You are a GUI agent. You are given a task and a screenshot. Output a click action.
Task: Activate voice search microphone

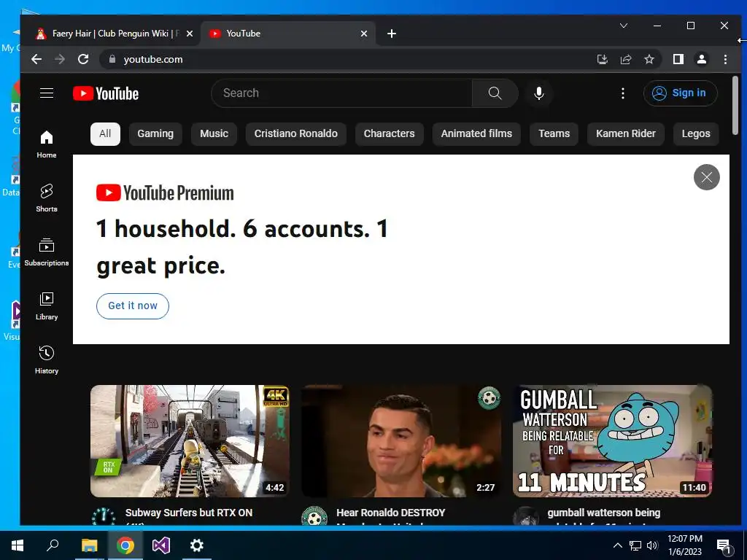539,93
